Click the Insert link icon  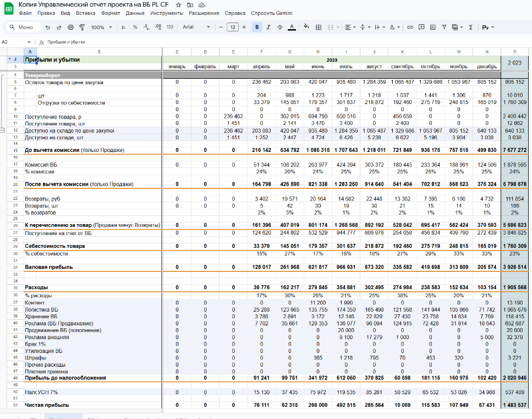tap(410, 27)
